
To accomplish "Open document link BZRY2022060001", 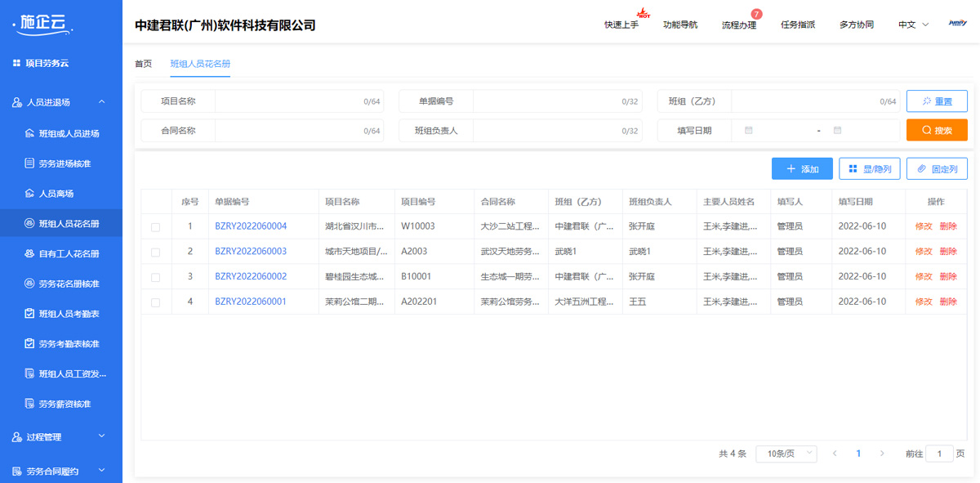I will (x=251, y=302).
